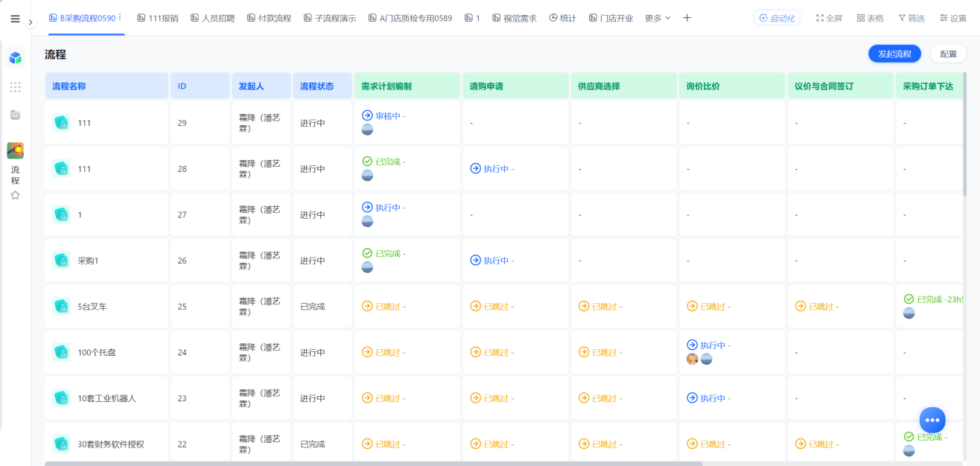Select the 5台叉车 process name
Screen dimensions: 980x466
pos(92,307)
